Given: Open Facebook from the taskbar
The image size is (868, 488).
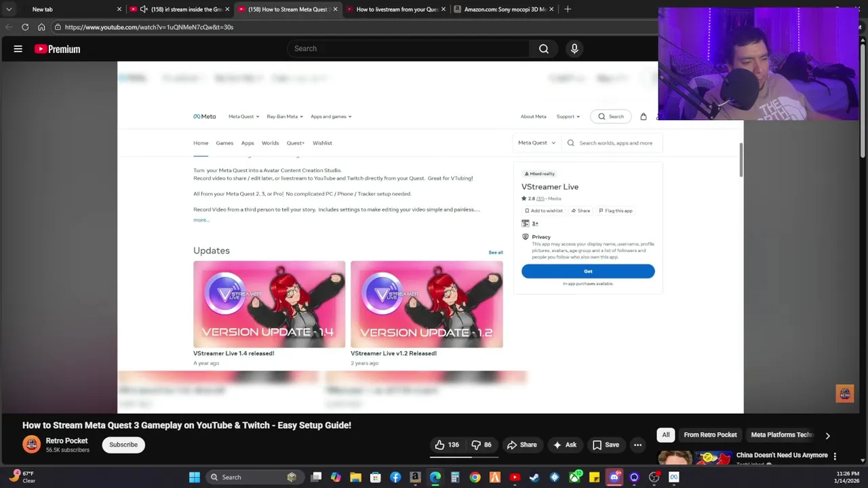Looking at the screenshot, I should click(x=395, y=477).
